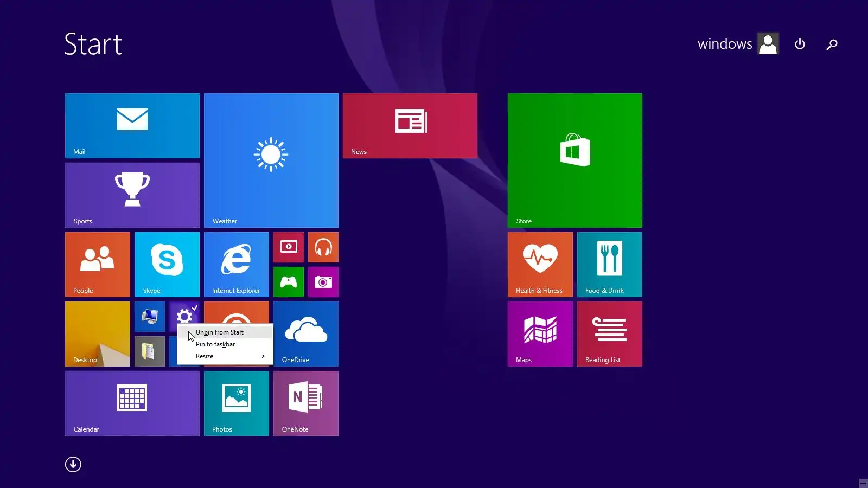Viewport: 868px width, 488px height.
Task: Open the News tile
Action: 410,126
